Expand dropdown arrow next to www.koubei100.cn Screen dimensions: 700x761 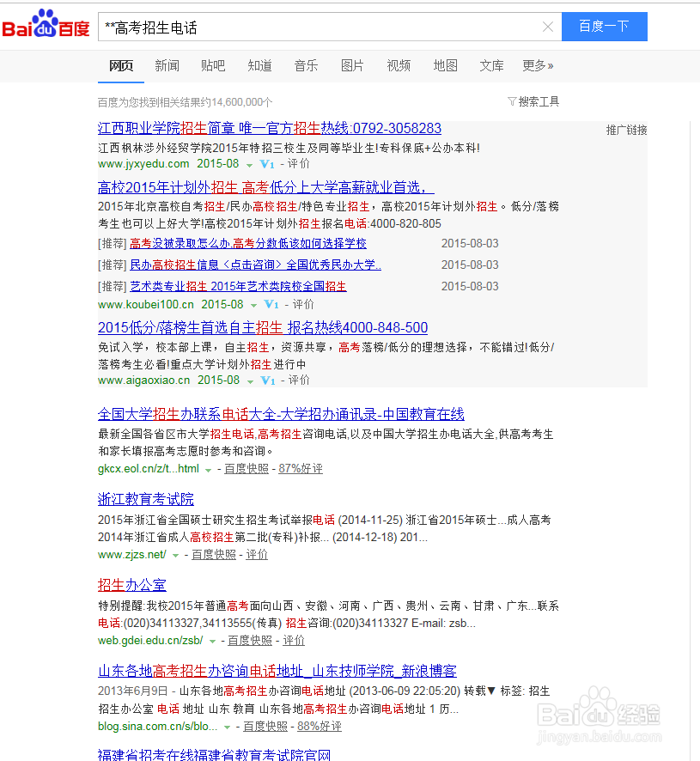click(254, 305)
